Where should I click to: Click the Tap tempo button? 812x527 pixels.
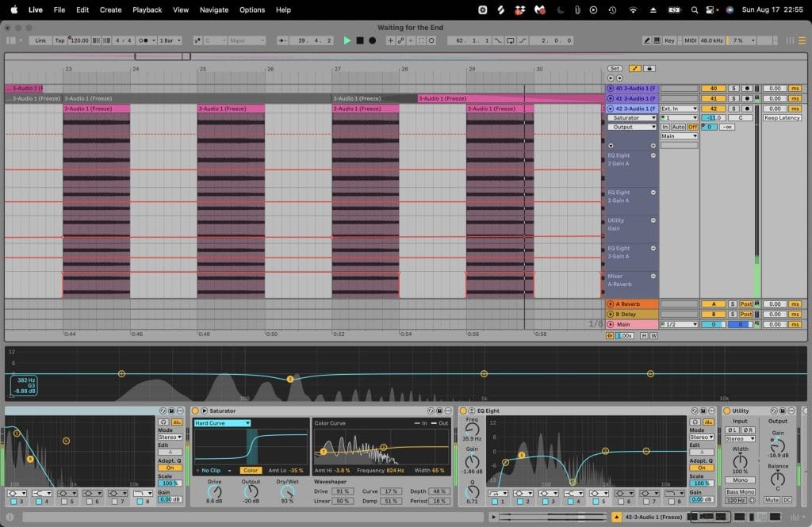[x=60, y=40]
